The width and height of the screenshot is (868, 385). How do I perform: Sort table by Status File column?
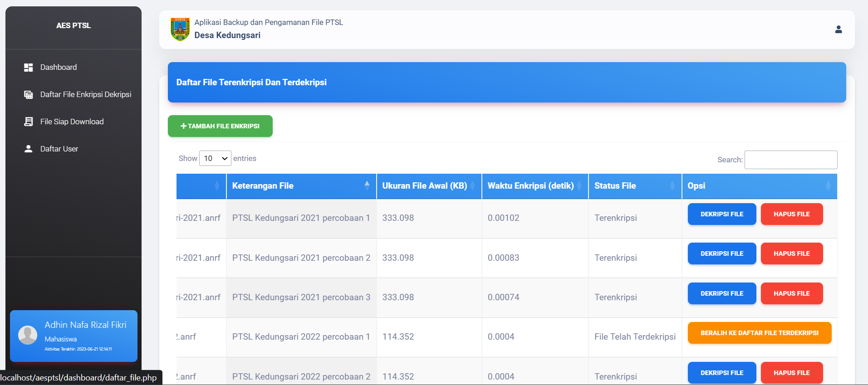click(x=672, y=186)
